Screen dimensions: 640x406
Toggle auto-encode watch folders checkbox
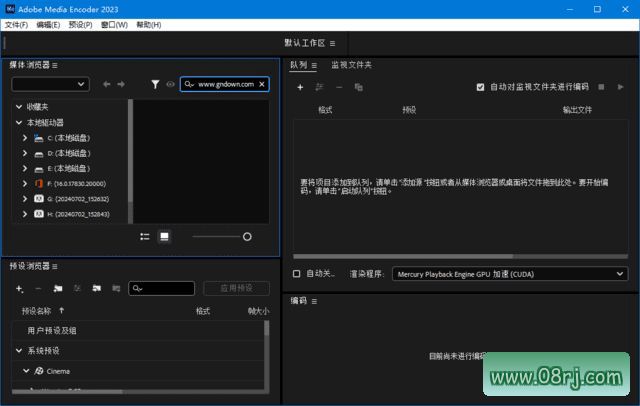click(x=480, y=87)
